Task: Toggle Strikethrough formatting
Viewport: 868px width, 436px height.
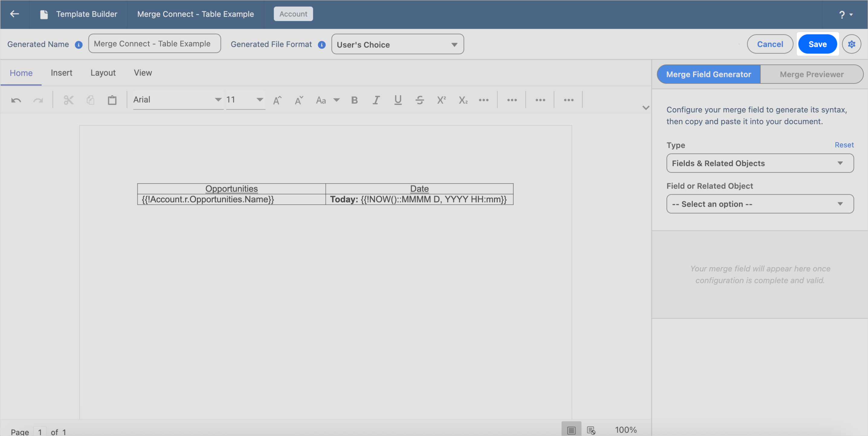Action: [x=420, y=100]
